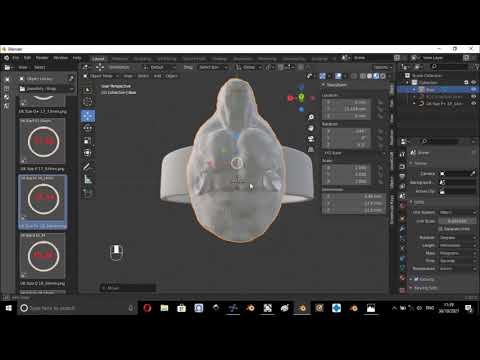Image resolution: width=480 pixels, height=360 pixels.
Task: Toggle the Collection exclude checkbox in outliner
Action: [466, 82]
